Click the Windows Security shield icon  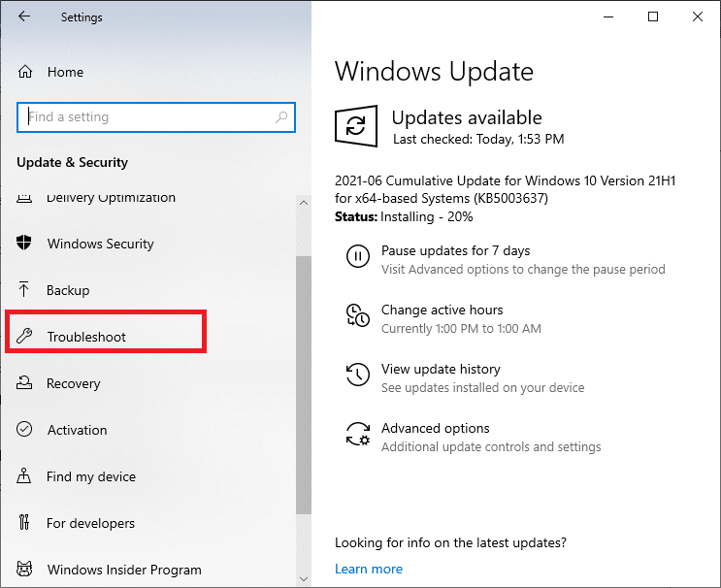[x=24, y=243]
